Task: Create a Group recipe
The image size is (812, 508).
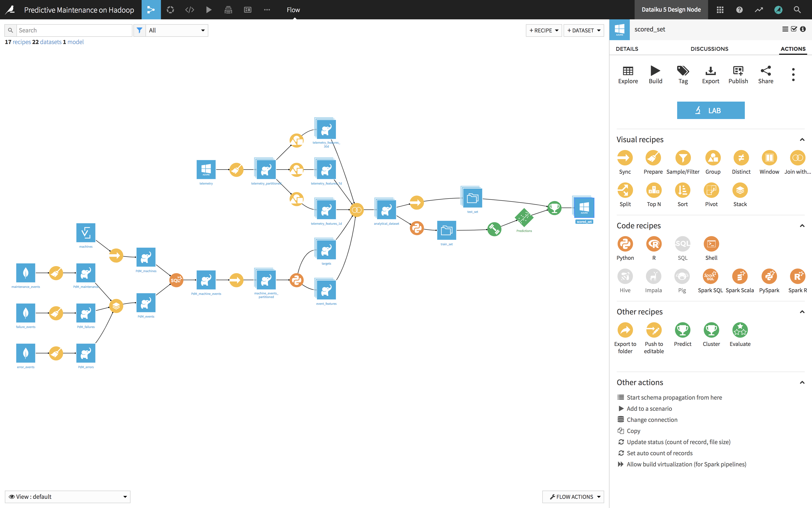Action: pos(713,158)
